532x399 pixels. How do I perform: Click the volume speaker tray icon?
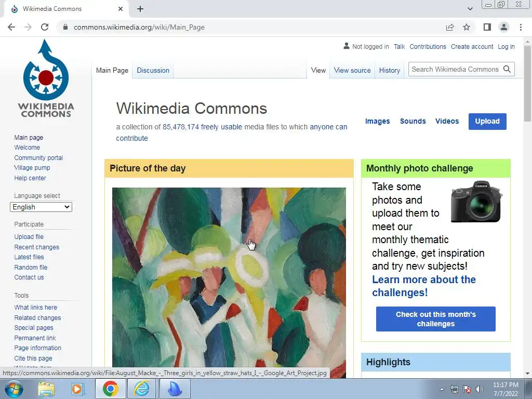click(480, 389)
